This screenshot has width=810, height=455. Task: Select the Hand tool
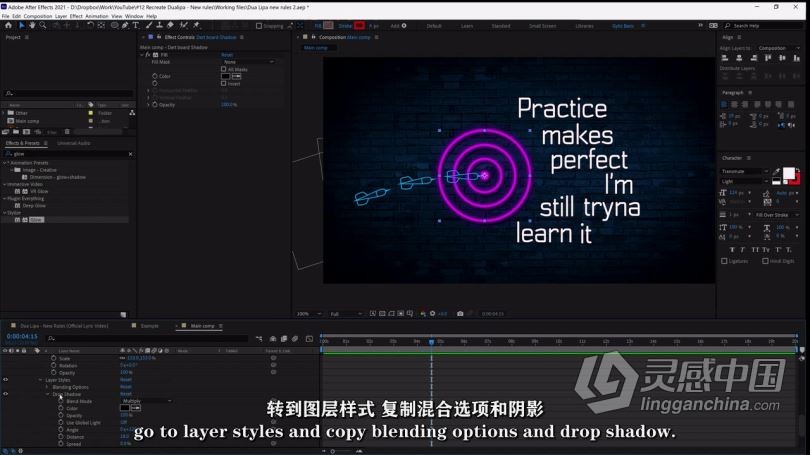coord(32,25)
